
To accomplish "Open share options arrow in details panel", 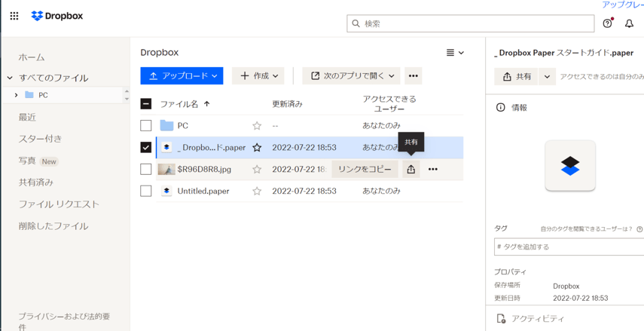I will (x=547, y=76).
